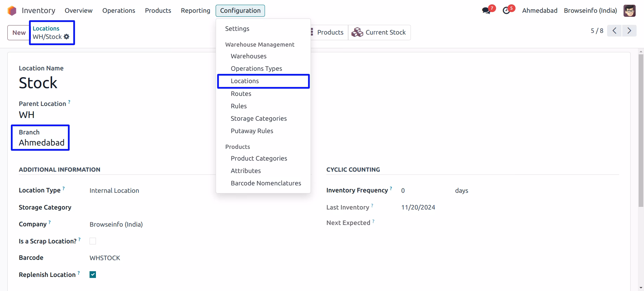This screenshot has height=291, width=644.
Task: Click the gear icon beside WH/Stock
Action: (66, 37)
